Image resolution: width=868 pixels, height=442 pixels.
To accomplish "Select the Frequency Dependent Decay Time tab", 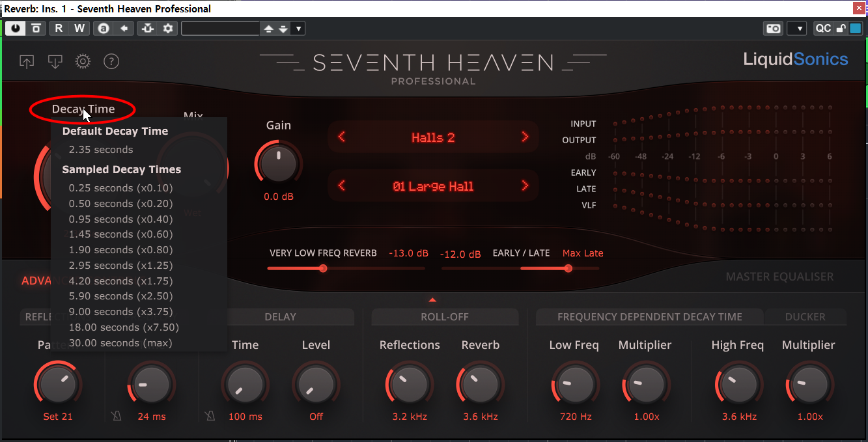I will [x=650, y=317].
